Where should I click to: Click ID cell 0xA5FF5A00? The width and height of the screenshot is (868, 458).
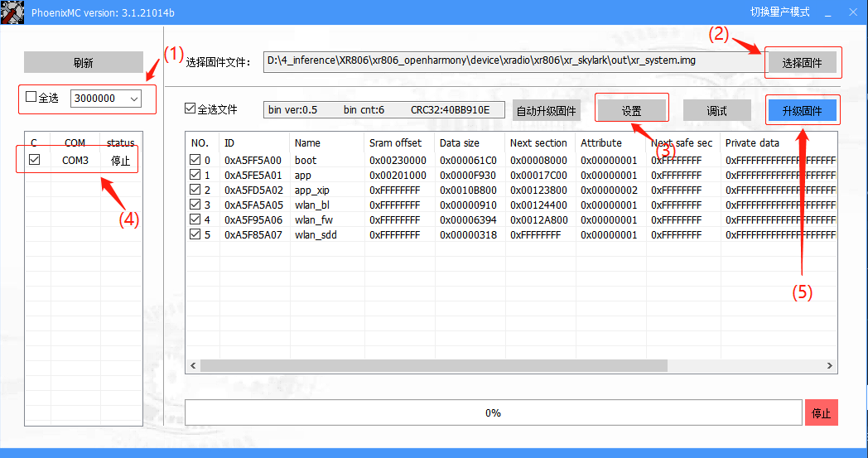(253, 161)
